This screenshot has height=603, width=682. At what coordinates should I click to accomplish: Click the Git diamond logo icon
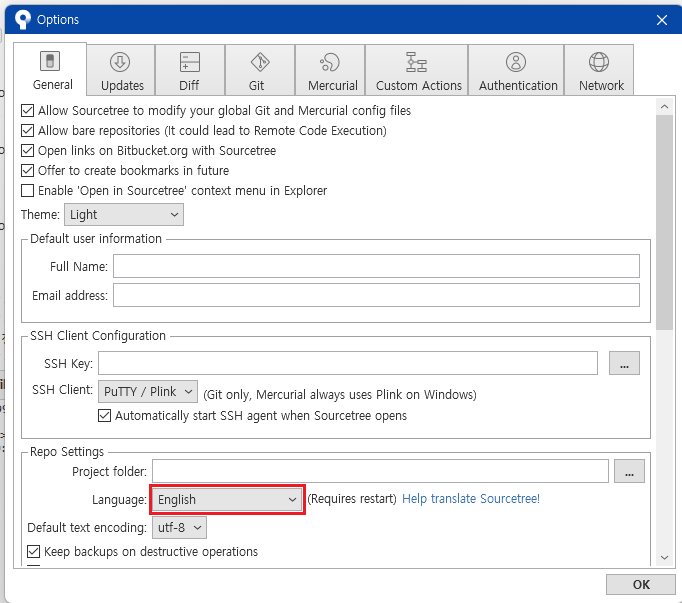point(260,62)
